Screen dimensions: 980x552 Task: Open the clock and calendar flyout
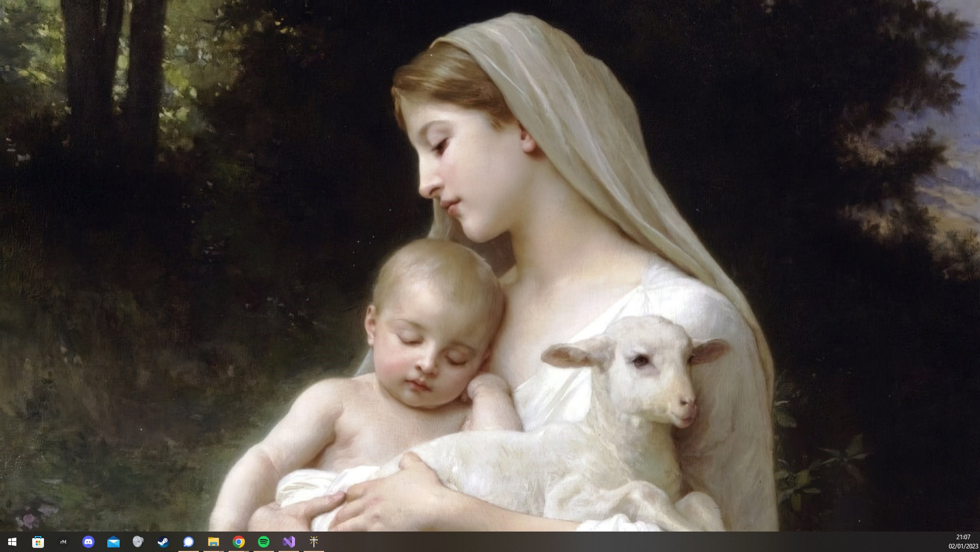point(963,542)
